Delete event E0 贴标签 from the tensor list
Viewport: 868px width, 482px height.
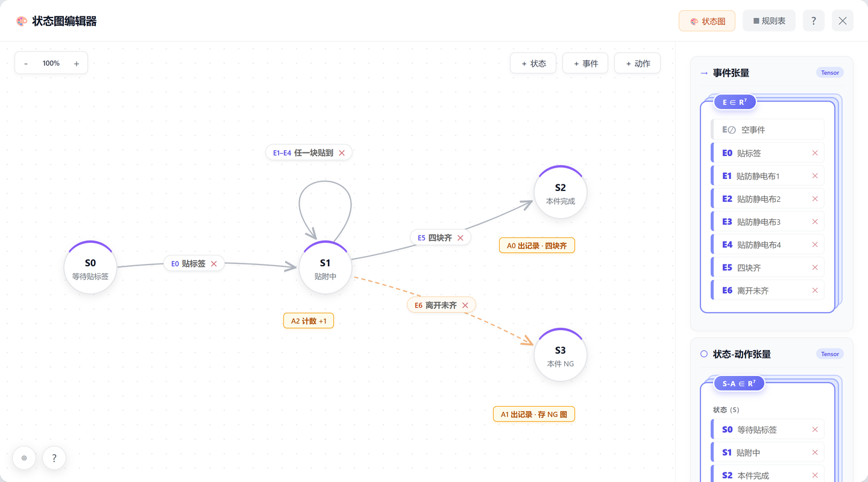click(815, 153)
